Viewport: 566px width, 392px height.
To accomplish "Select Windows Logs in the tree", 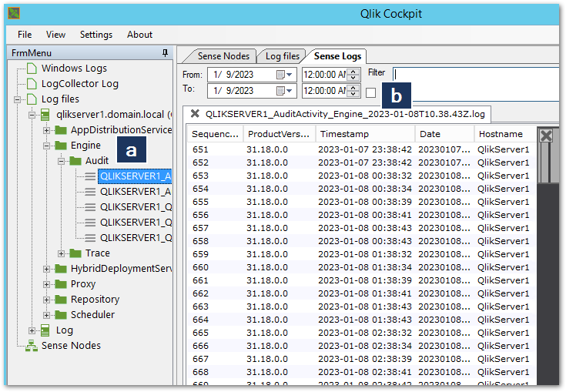I will pos(74,69).
